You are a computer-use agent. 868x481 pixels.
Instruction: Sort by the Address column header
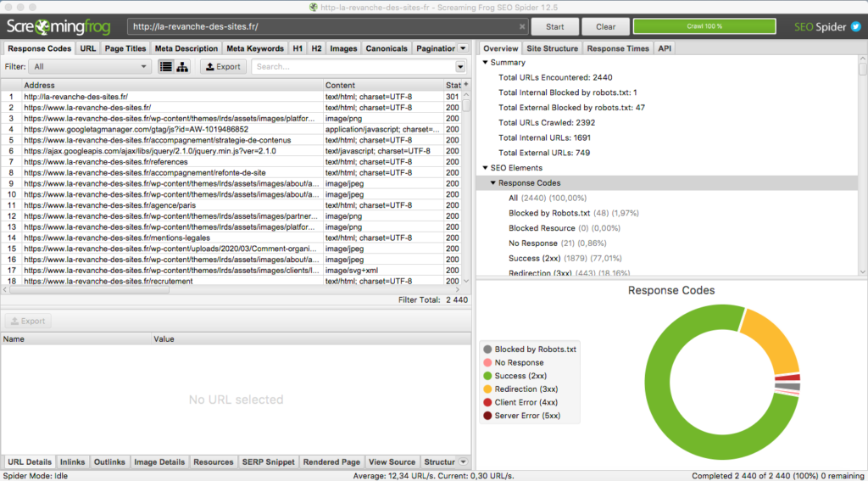(173, 85)
